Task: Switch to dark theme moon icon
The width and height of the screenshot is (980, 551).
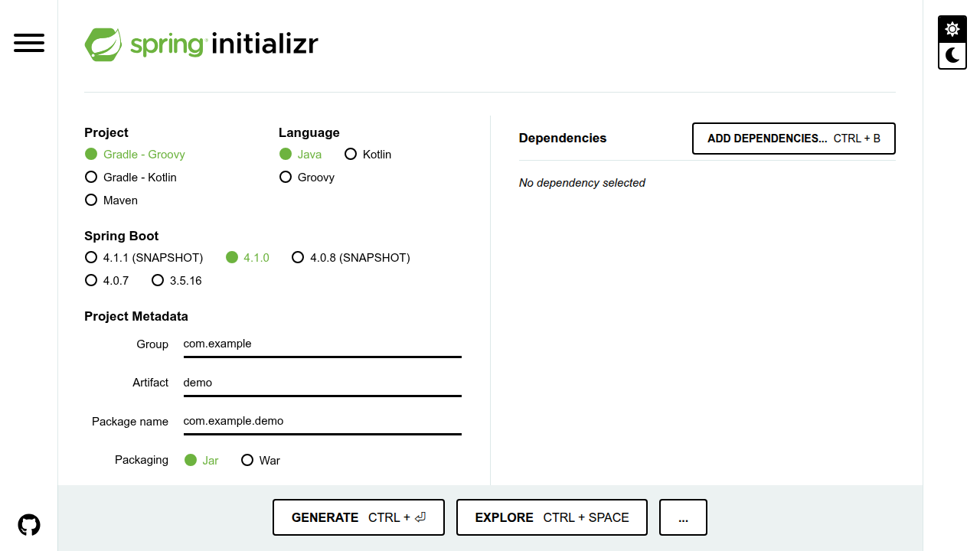Action: (x=952, y=55)
